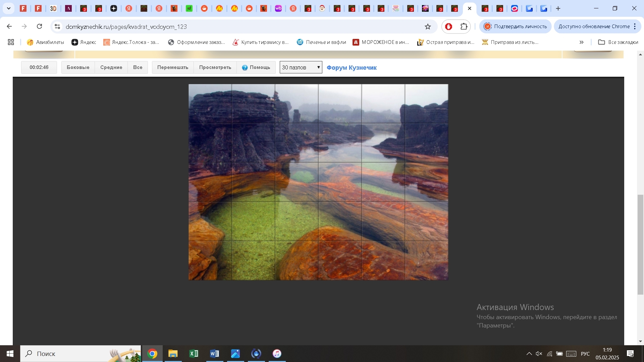Open the red ad-blocker extension icon

coord(449,26)
